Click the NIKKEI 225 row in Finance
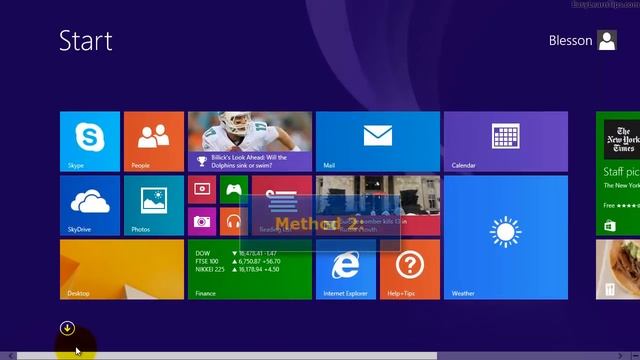This screenshot has width=640, height=360. 237,269
